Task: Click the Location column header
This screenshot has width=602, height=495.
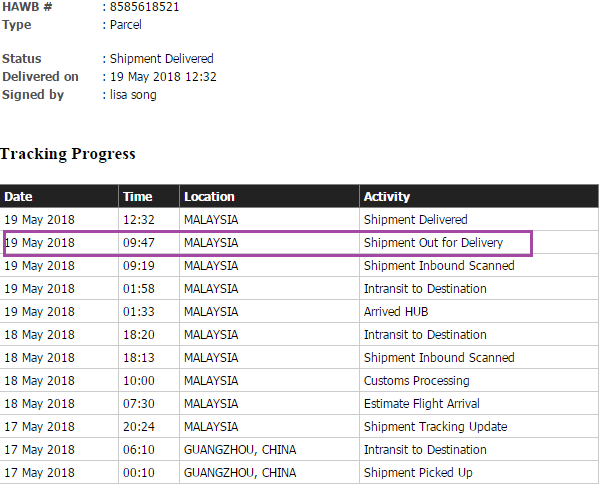Action: [x=209, y=196]
